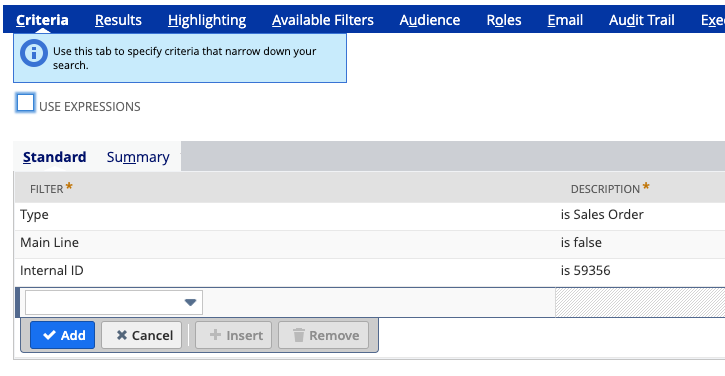
Task: Switch to the Roles tab
Action: point(504,20)
